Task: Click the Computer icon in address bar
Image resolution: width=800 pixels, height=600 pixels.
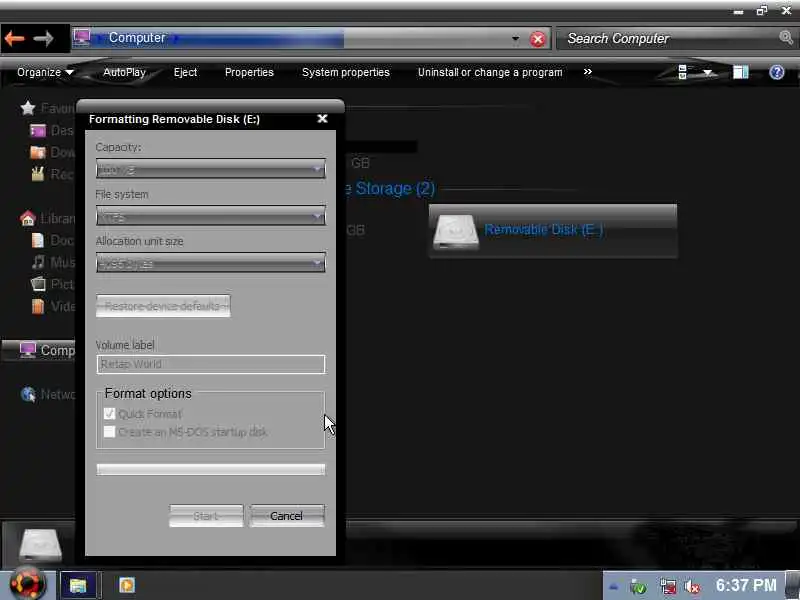Action: 82,37
